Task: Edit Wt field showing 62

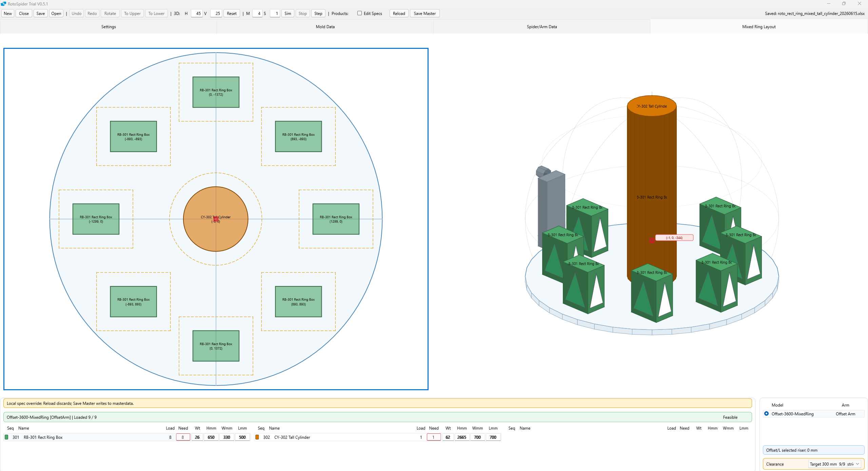Action: [x=448, y=437]
